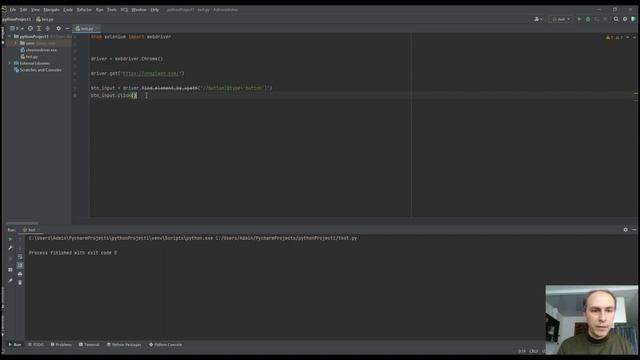Click the URL string in driver.get line

pyautogui.click(x=151, y=73)
